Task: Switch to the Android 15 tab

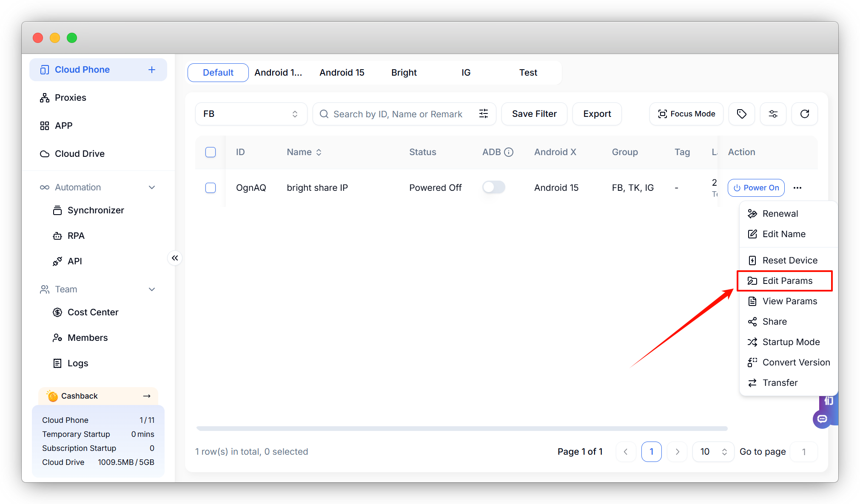Action: coord(342,73)
